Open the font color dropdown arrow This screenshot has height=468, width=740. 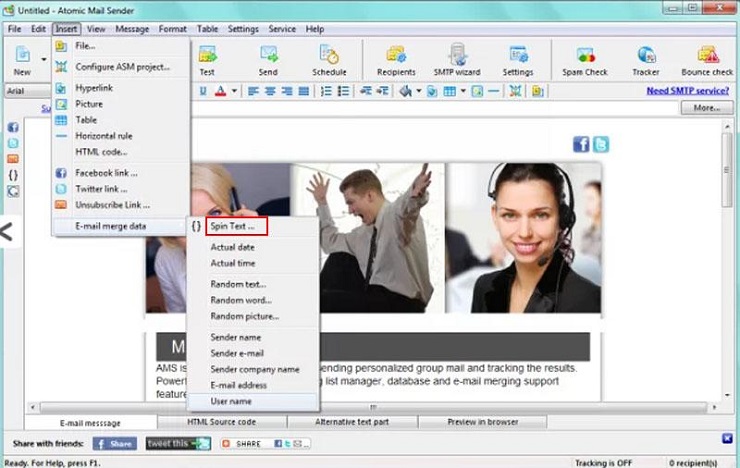pyautogui.click(x=234, y=91)
